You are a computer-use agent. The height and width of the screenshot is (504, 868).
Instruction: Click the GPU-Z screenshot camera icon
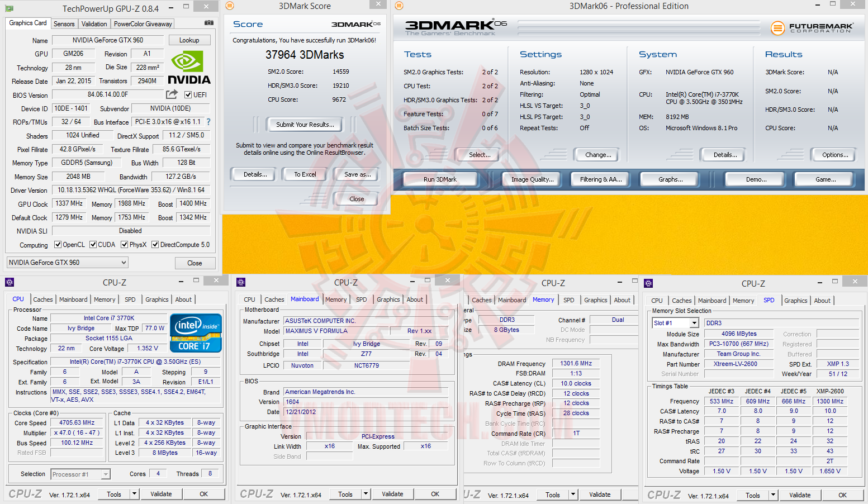point(209,23)
